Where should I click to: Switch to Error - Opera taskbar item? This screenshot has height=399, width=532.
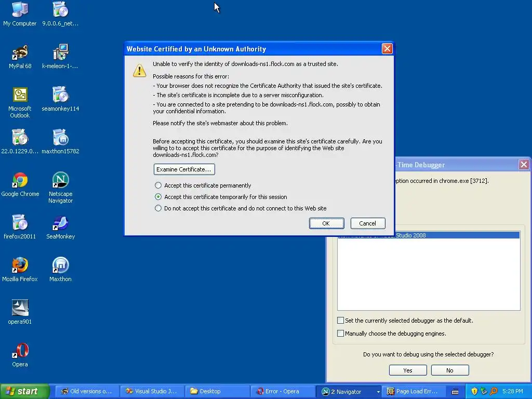pyautogui.click(x=283, y=391)
